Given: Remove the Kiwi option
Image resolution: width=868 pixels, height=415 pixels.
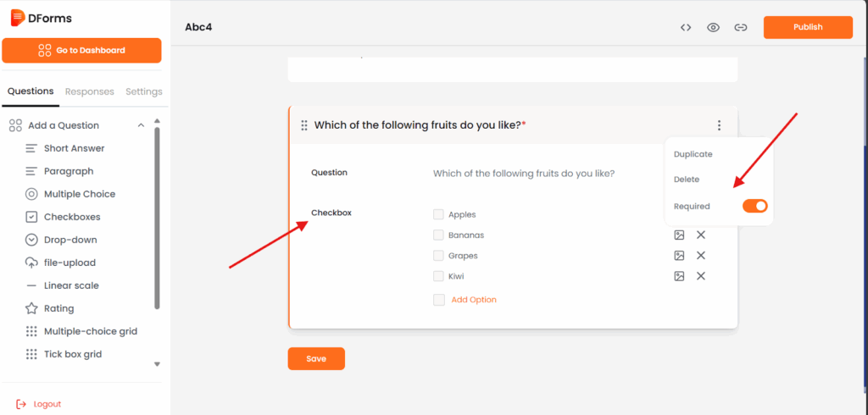Looking at the screenshot, I should point(701,276).
